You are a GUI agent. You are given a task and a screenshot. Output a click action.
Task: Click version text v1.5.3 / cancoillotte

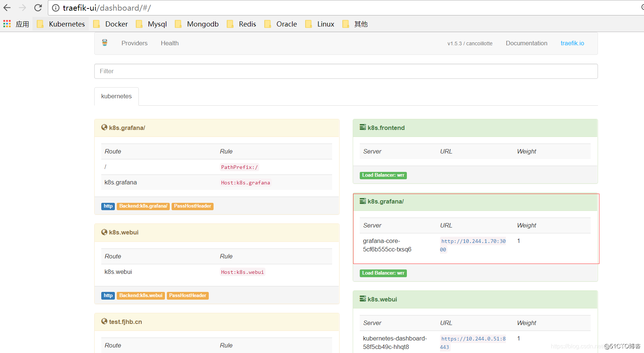[x=470, y=43]
